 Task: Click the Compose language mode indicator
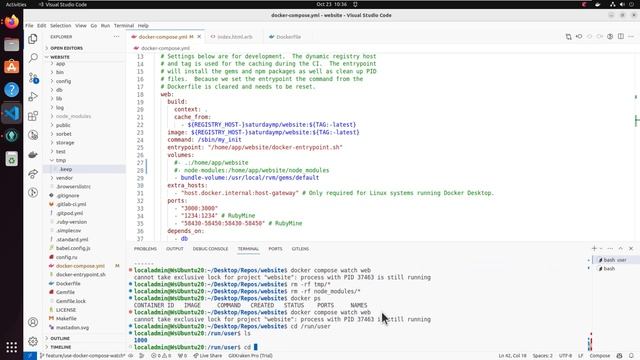600,356
